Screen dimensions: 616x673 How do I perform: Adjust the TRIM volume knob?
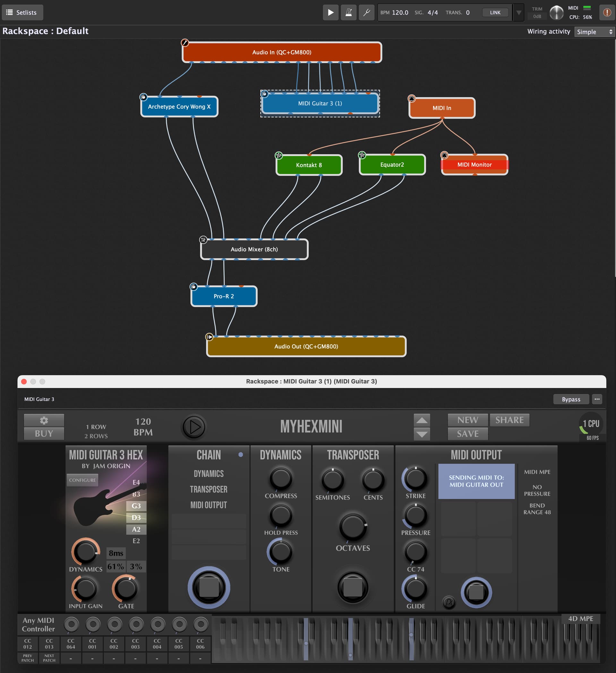pyautogui.click(x=556, y=13)
